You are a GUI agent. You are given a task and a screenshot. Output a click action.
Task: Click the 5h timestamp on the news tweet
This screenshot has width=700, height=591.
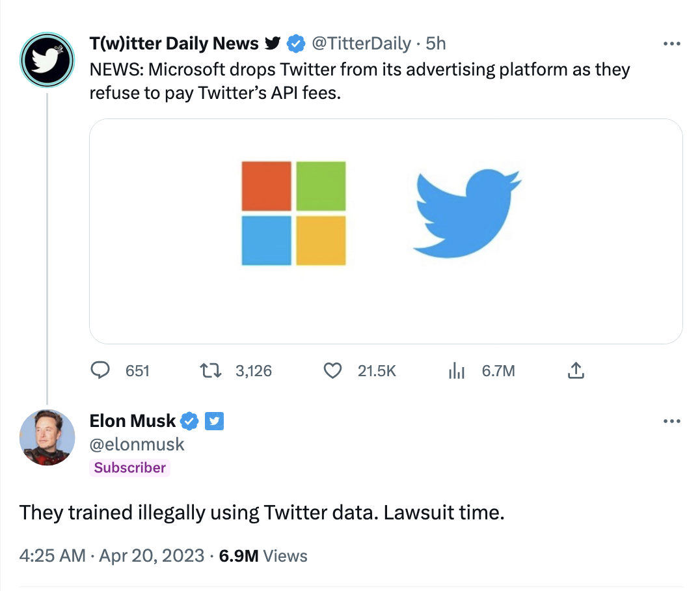tap(436, 44)
